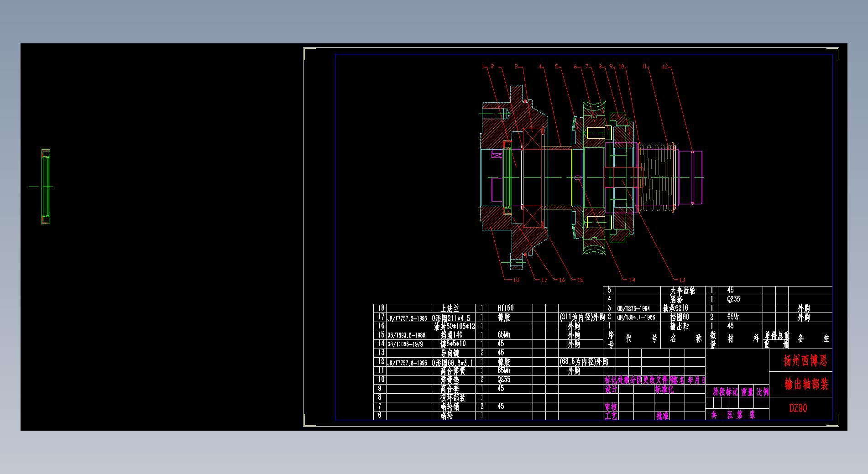Click standard code GB/T894.1-1986

[x=636, y=318]
